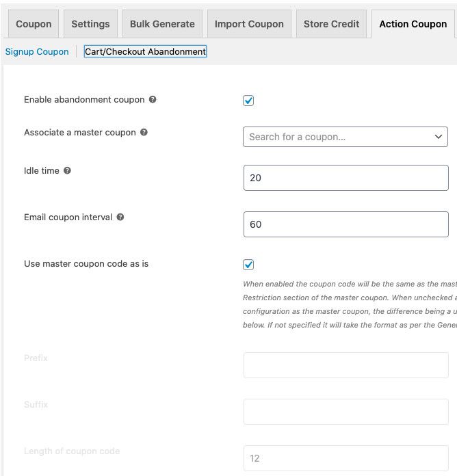
Task: Click help icon next to Associate a master coupon
Action: tap(144, 132)
